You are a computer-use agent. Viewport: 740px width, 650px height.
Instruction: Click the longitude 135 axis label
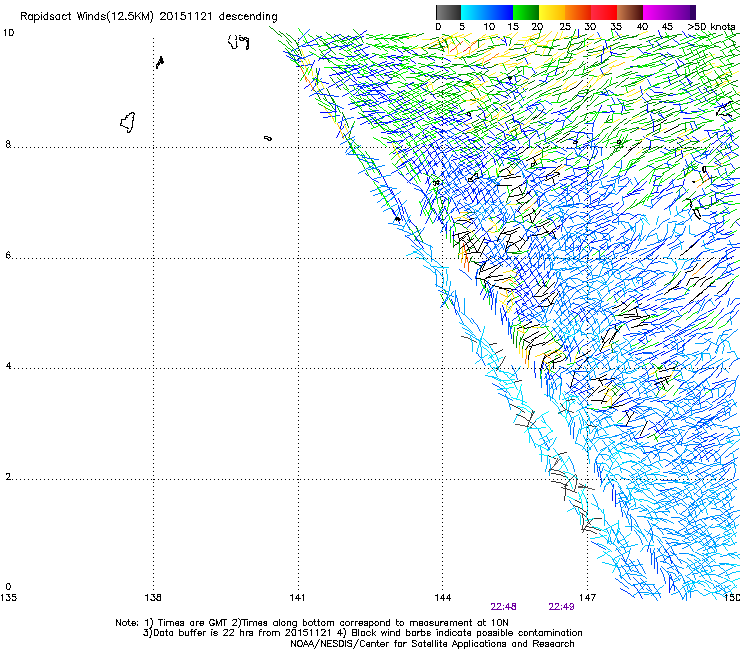8,598
